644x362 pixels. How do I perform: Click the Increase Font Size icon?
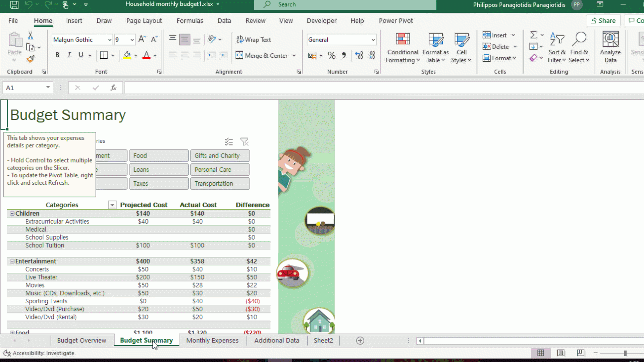click(x=142, y=39)
